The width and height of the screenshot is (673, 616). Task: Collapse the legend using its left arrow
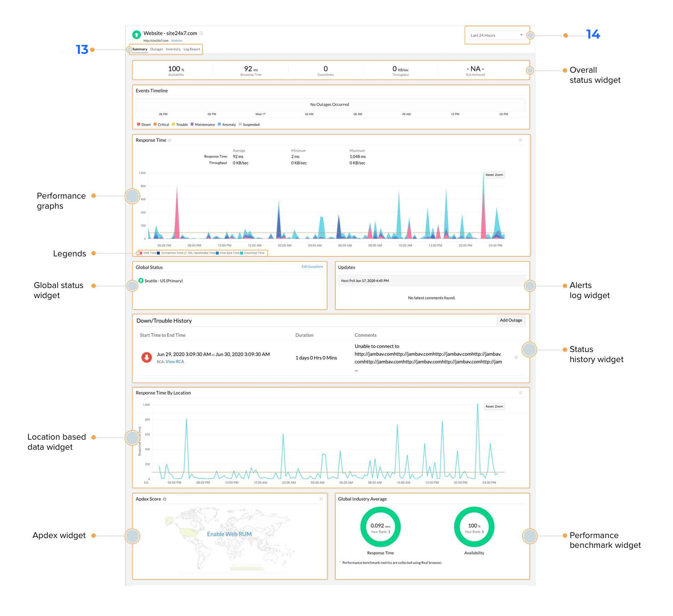click(x=137, y=253)
